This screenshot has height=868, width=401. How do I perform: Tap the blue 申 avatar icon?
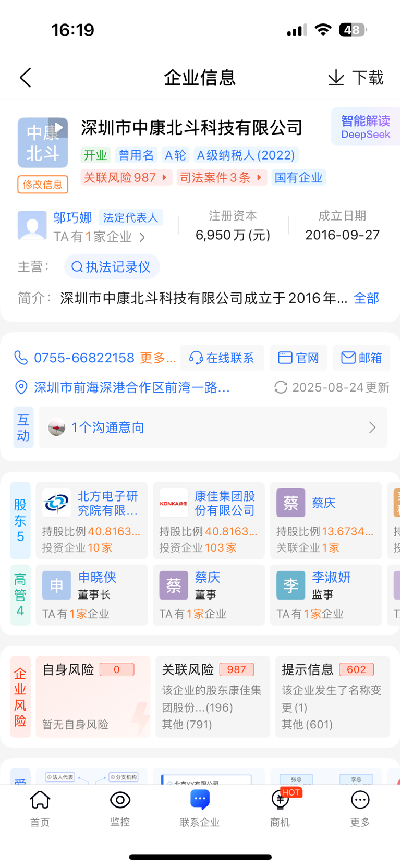(56, 585)
